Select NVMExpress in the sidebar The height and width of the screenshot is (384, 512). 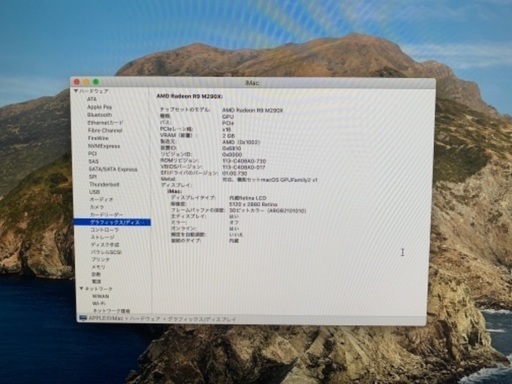[104, 146]
